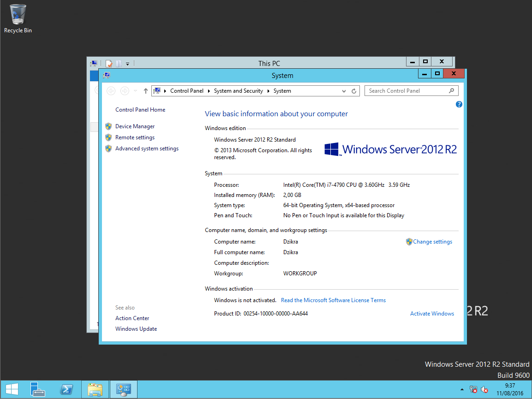Click the search magnifier icon
The height and width of the screenshot is (399, 532).
pos(451,90)
